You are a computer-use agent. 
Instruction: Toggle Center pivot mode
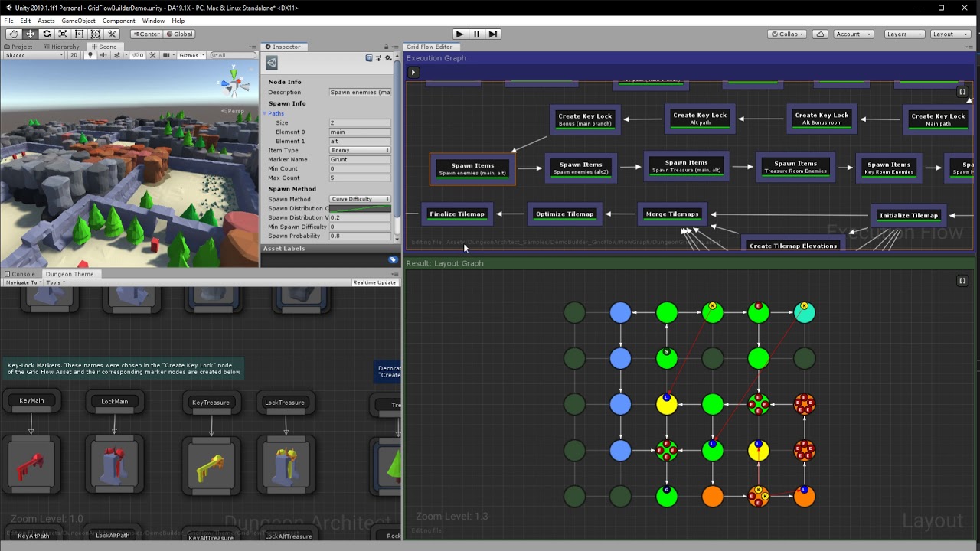tap(146, 34)
